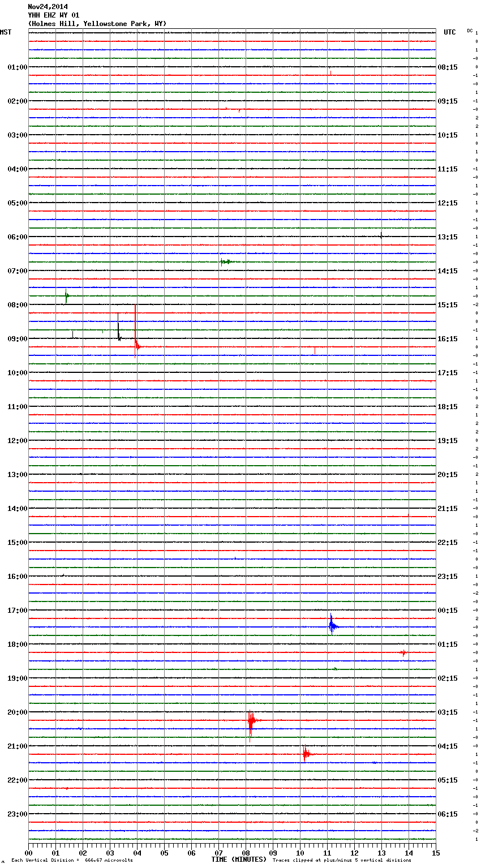Click the '05' minute tick label
Screen dimensions: 481x868
coord(164,853)
